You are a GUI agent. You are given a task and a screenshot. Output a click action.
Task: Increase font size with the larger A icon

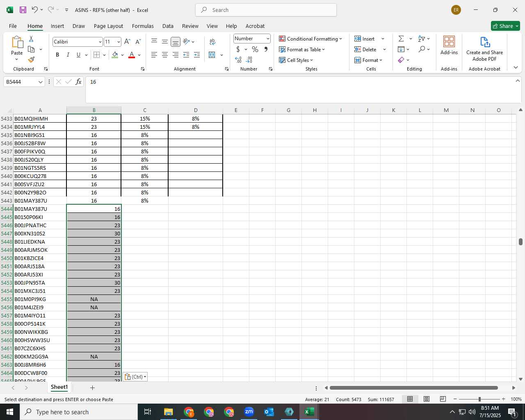[127, 42]
